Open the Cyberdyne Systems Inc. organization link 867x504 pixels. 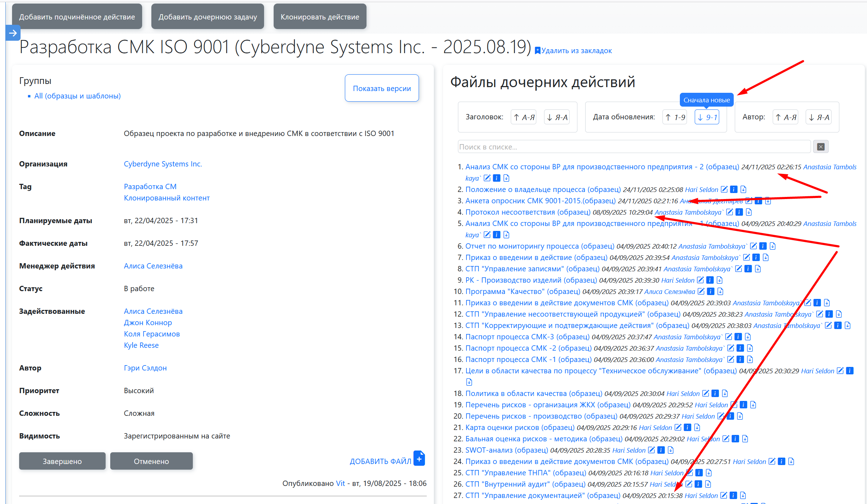click(x=163, y=164)
